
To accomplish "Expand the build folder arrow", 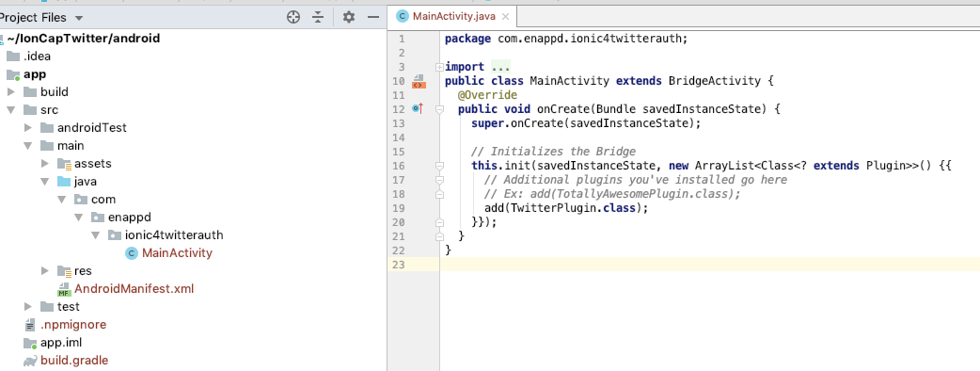I will click(11, 92).
